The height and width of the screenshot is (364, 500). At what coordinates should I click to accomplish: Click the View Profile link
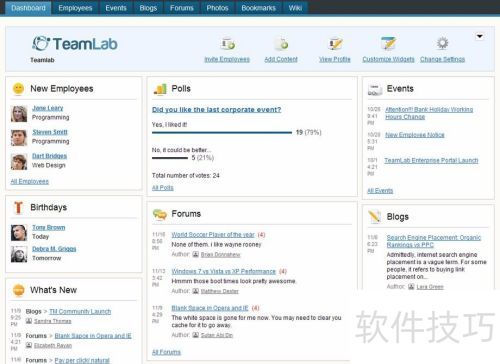(335, 59)
